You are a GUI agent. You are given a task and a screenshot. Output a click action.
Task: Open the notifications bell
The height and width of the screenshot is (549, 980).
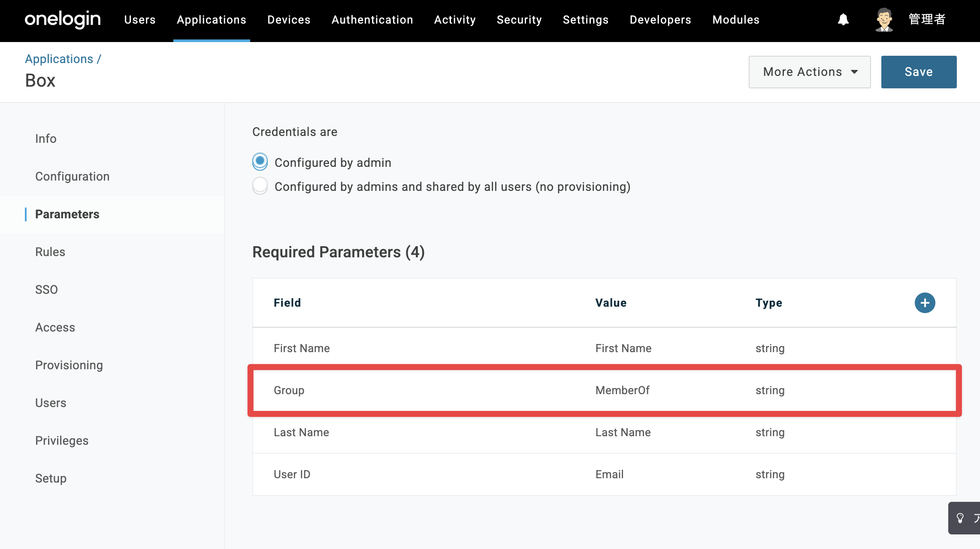(843, 20)
